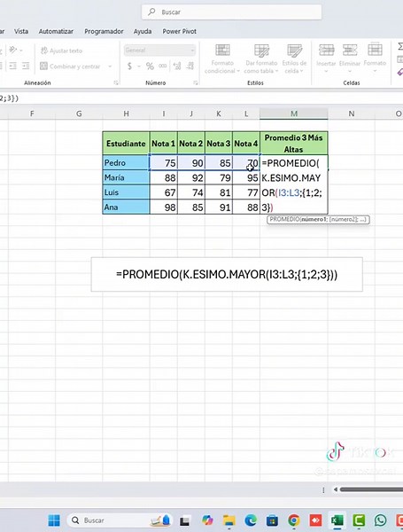This screenshot has width=403, height=532.
Task: Click the Estudiante header cell
Action: click(126, 143)
